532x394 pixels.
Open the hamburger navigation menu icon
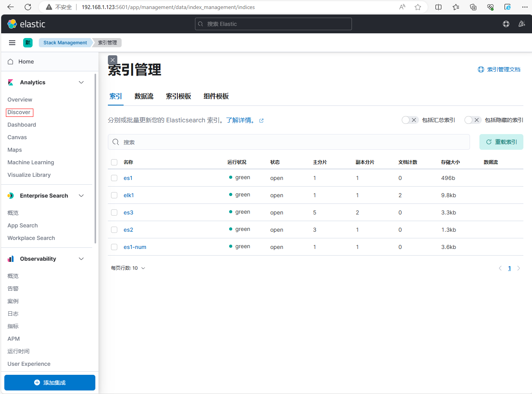tap(12, 43)
